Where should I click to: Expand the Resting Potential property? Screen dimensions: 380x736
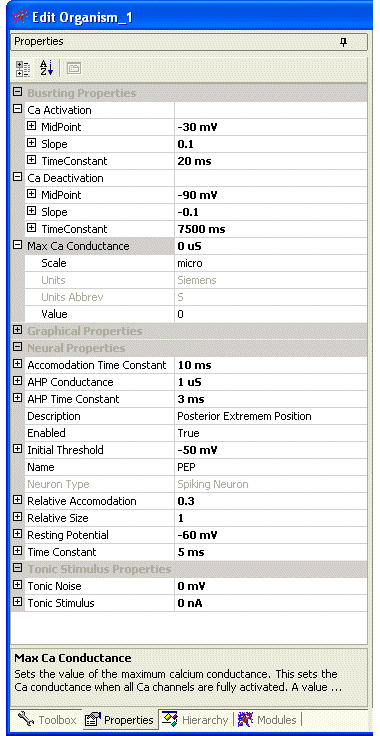click(18, 534)
